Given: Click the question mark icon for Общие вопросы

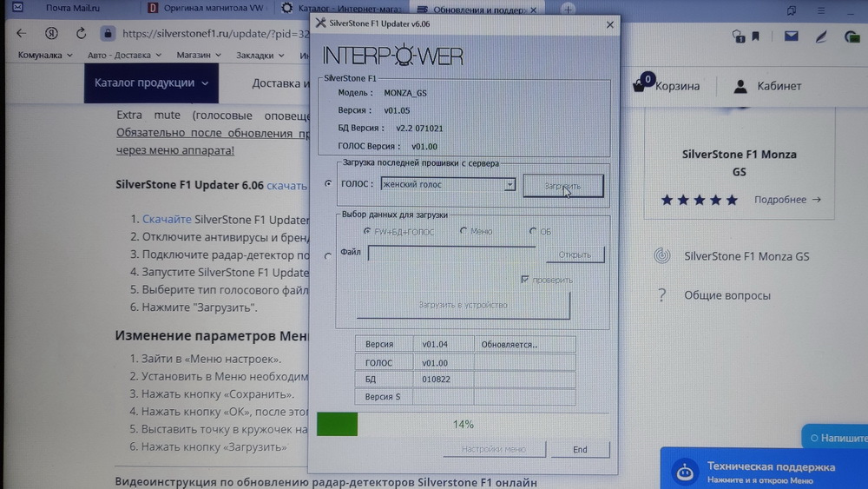Looking at the screenshot, I should (x=662, y=294).
